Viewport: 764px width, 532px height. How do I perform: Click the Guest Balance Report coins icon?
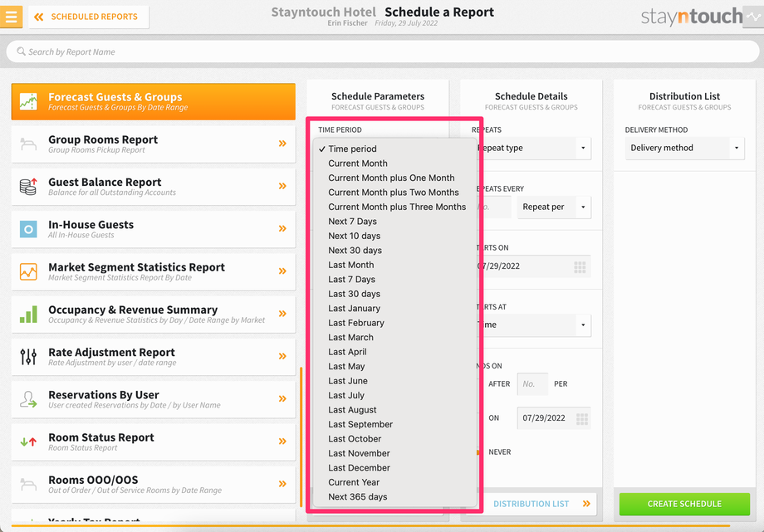click(x=28, y=187)
